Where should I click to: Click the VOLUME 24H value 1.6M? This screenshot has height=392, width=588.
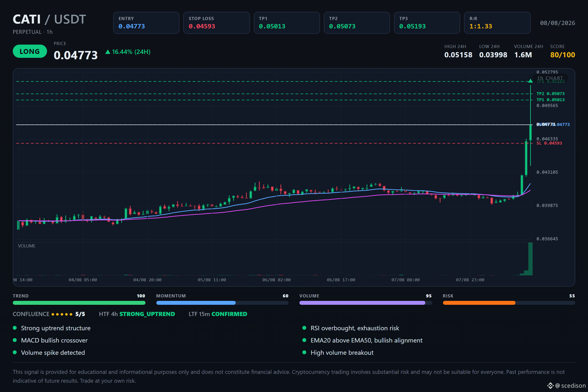(523, 55)
